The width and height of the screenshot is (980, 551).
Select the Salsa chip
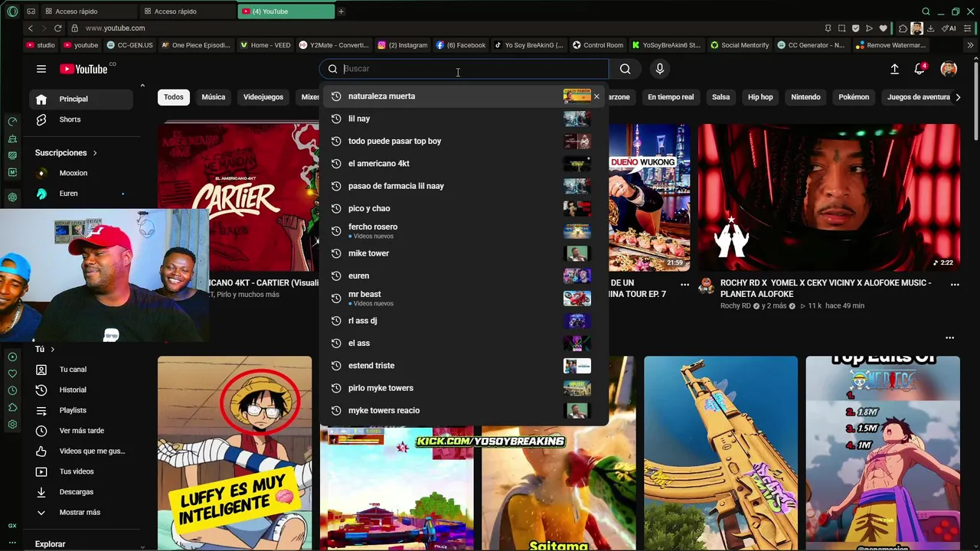click(x=720, y=97)
